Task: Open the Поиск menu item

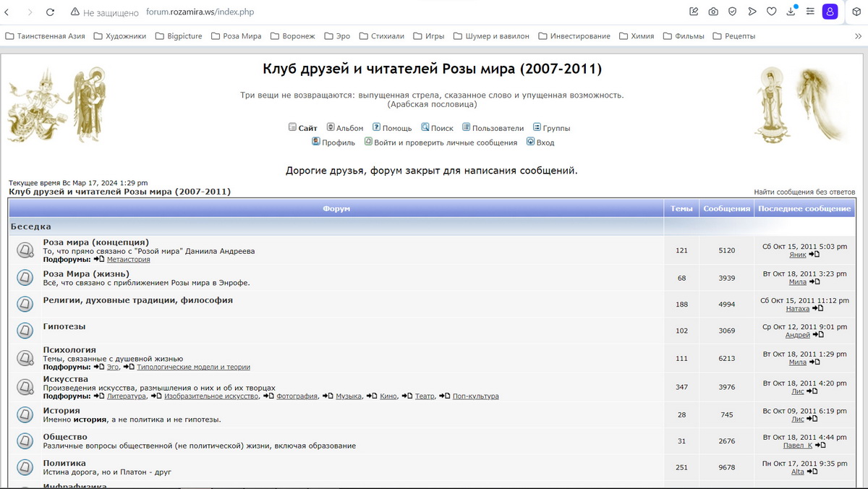Action: [438, 128]
